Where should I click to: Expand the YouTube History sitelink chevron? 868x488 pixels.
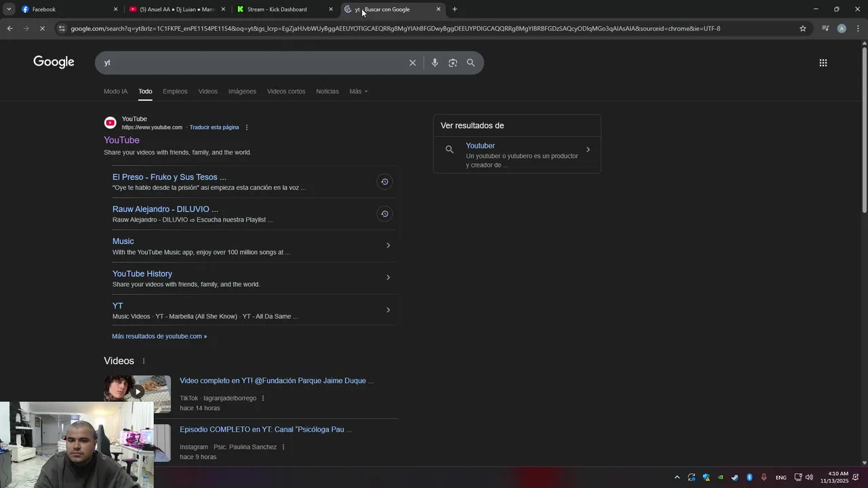[x=388, y=277]
